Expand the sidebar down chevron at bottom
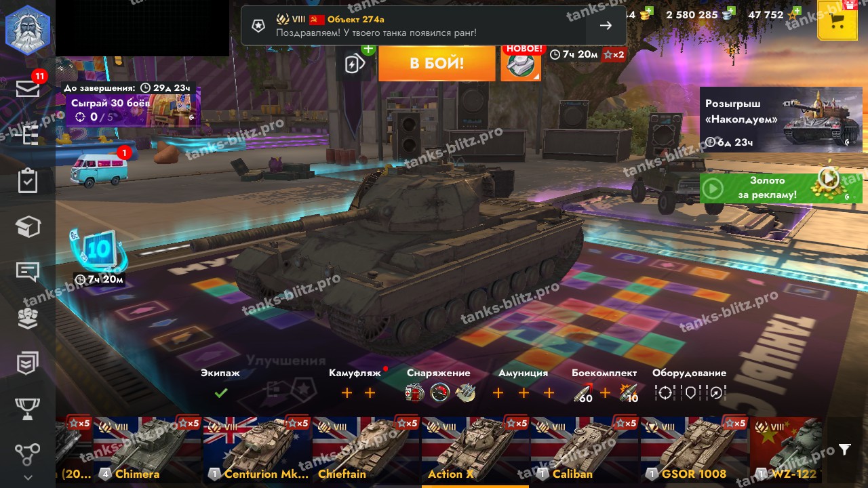The image size is (868, 488). 28,477
